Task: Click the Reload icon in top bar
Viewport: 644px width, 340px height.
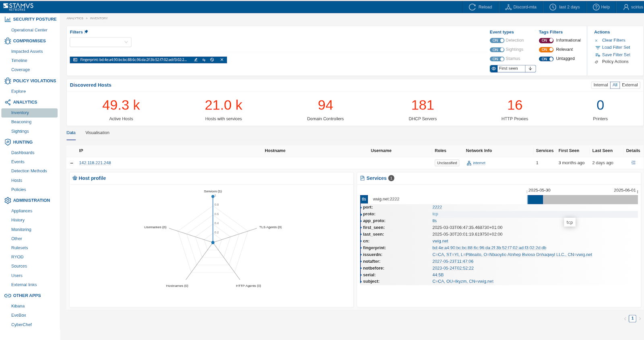Action: click(x=472, y=7)
